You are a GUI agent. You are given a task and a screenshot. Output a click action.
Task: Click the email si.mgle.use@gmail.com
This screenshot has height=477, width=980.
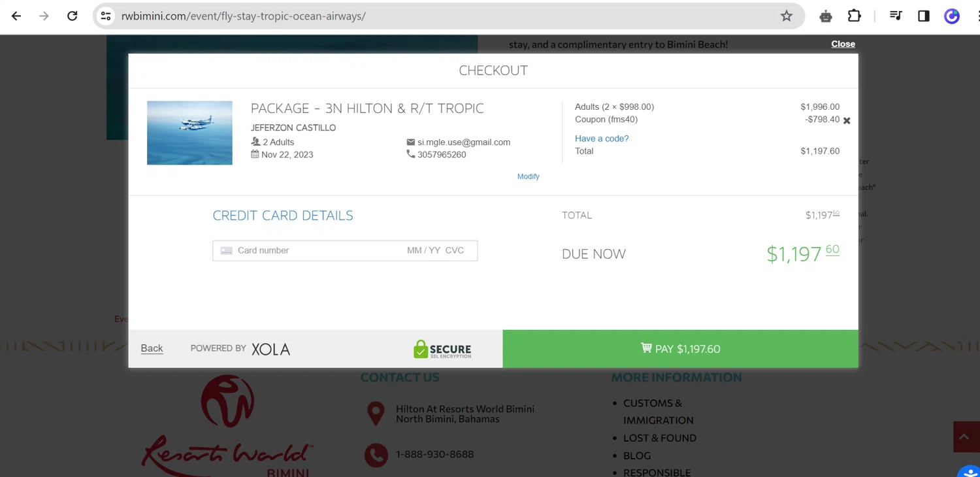(x=464, y=142)
